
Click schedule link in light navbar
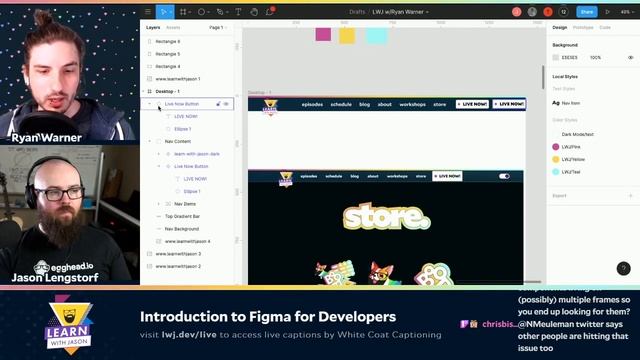click(341, 104)
